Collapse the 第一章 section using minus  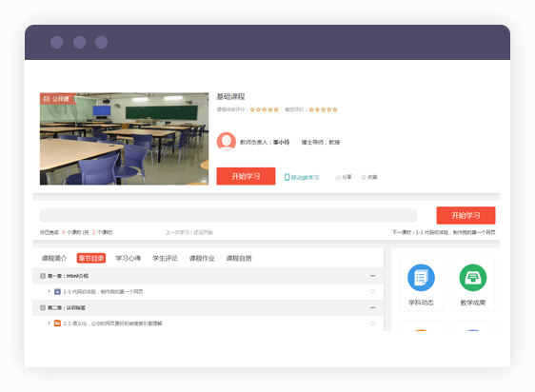tap(372, 276)
